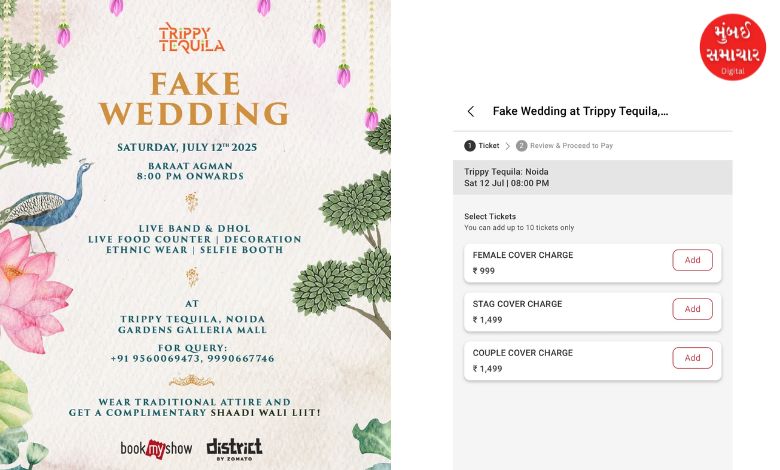
Task: Click the peacock illustration on poster
Action: click(x=47, y=201)
